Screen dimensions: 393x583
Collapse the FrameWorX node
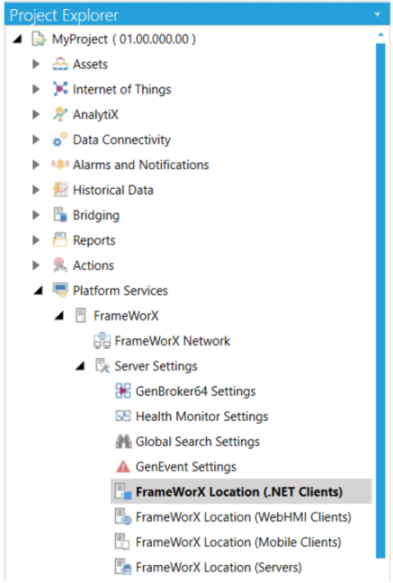59,316
